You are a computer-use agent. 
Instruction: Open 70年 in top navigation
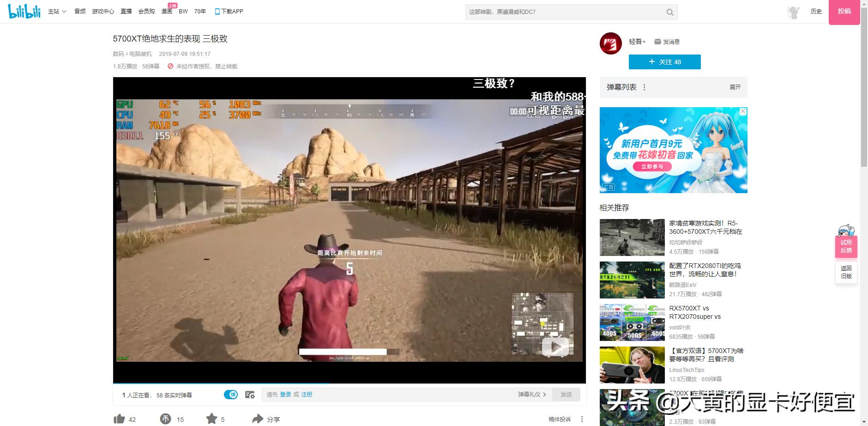coord(200,12)
